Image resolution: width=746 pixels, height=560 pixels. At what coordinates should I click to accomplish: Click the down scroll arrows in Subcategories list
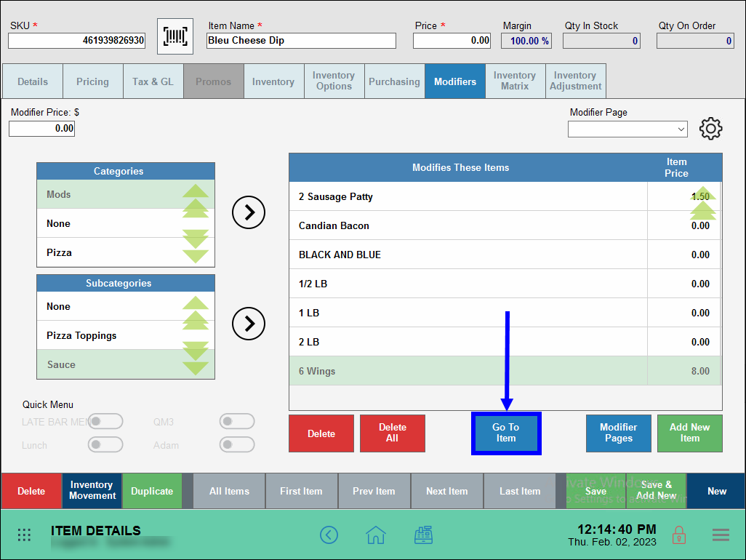tap(196, 359)
